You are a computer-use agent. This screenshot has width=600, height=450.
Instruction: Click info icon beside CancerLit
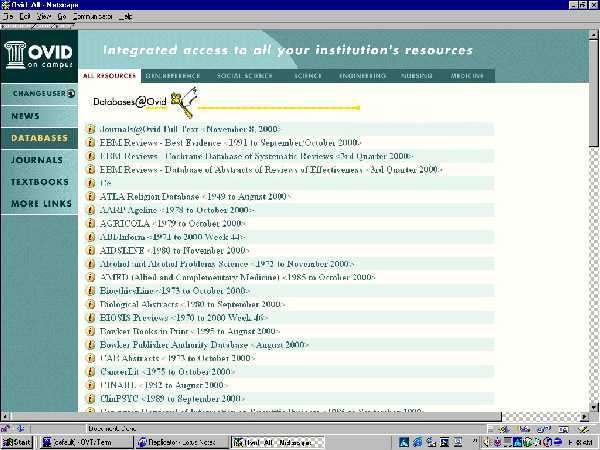pos(90,372)
